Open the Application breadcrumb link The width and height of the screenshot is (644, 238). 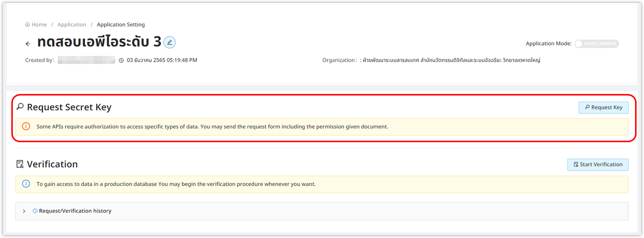[x=72, y=24]
